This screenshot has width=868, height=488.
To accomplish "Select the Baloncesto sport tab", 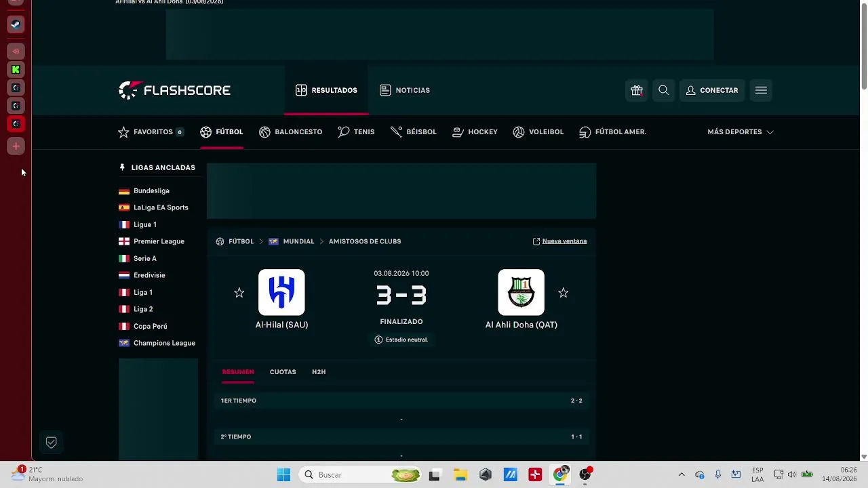I will (291, 131).
